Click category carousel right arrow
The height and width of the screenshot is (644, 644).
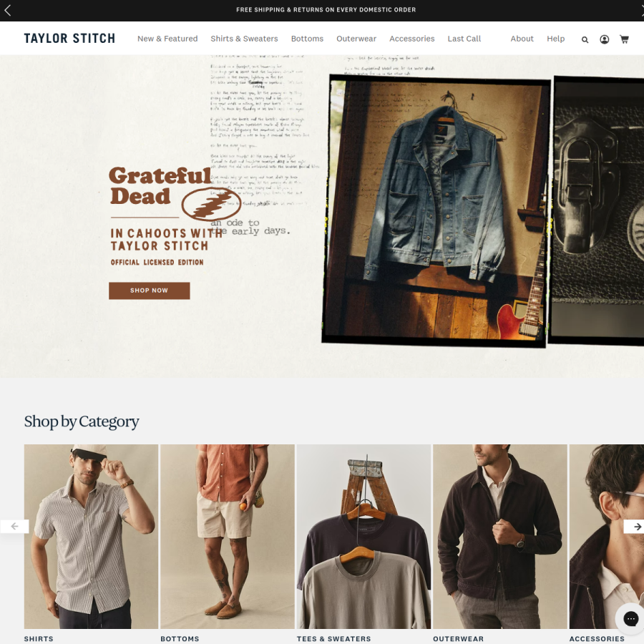634,526
